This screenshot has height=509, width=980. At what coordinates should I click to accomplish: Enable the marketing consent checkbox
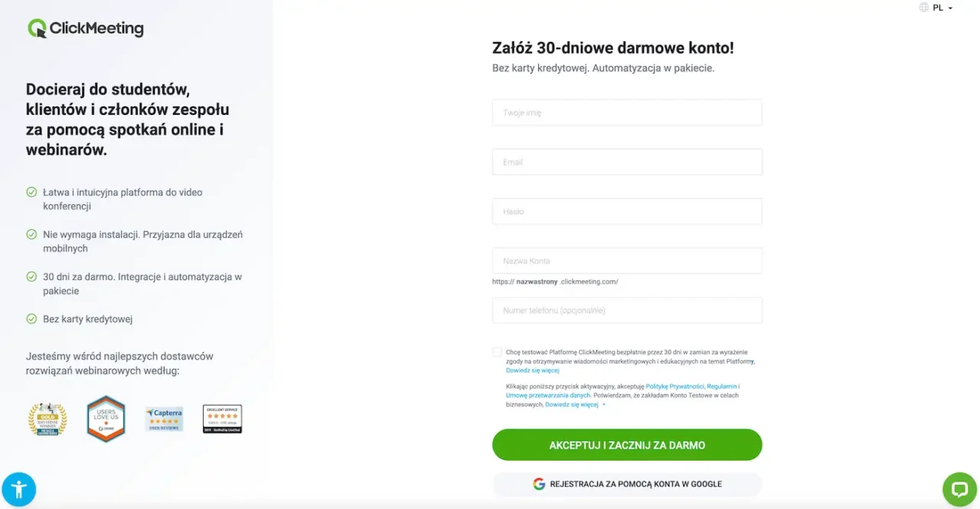[x=496, y=351]
